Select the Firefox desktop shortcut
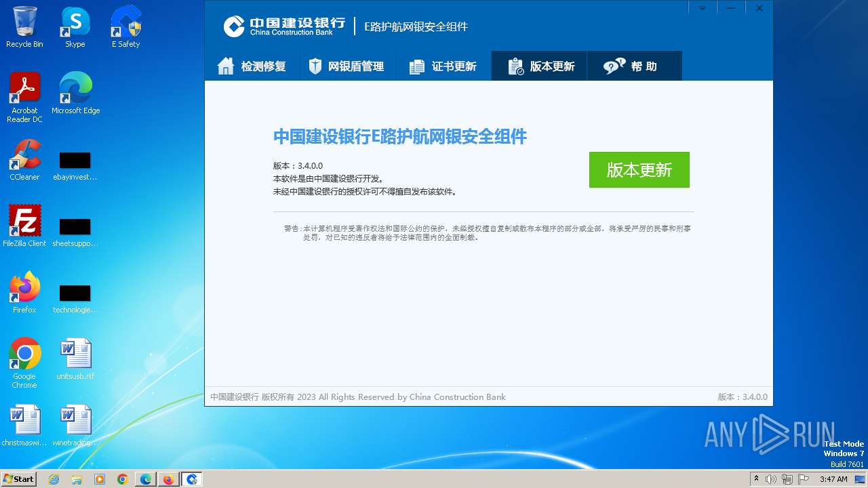This screenshot has height=488, width=868. 24,293
